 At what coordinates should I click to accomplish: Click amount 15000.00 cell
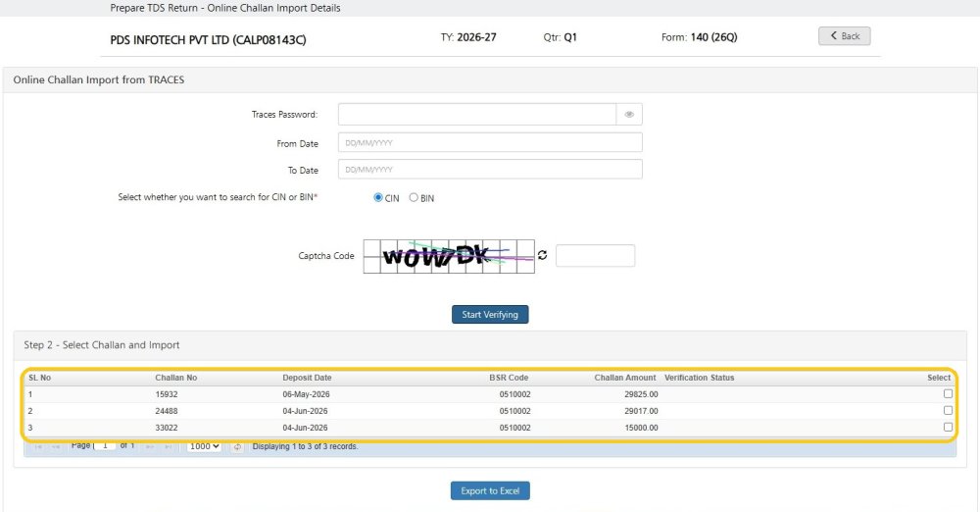tap(641, 428)
